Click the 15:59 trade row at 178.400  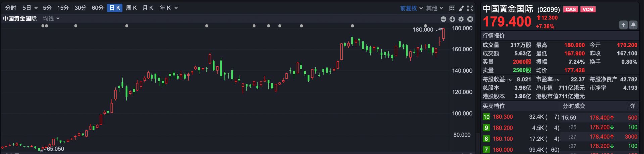point(600,118)
